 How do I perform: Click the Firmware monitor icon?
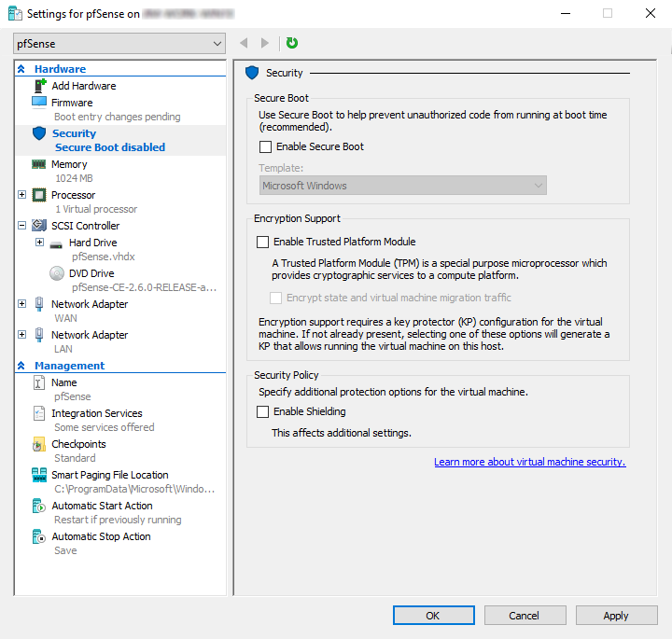39,102
